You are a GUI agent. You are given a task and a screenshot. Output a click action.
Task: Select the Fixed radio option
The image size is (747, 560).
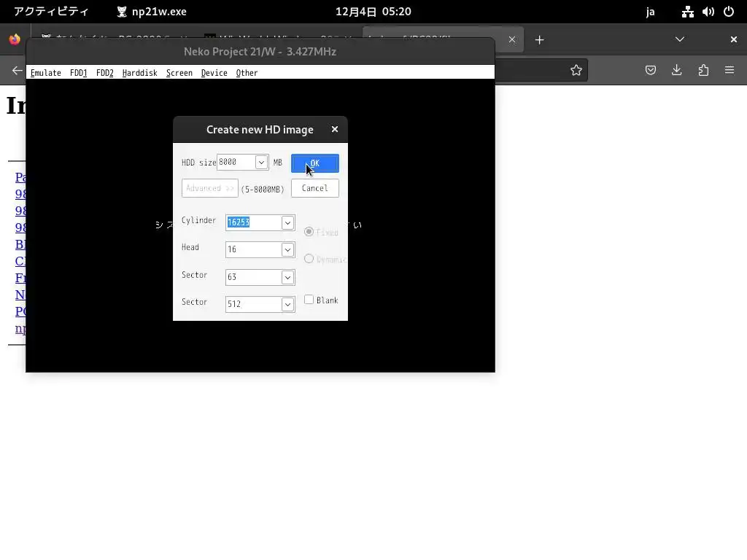309,231
